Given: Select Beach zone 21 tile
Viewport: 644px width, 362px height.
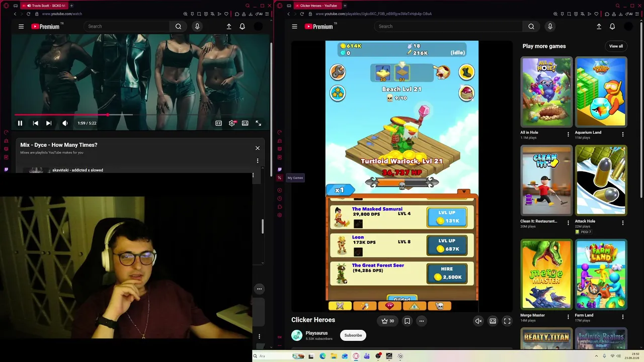Looking at the screenshot, I should pos(402,73).
